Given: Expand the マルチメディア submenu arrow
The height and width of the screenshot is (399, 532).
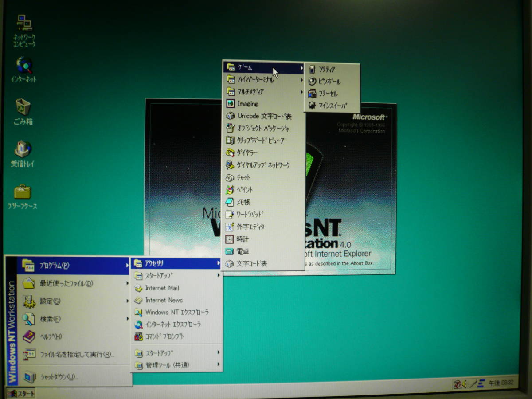Looking at the screenshot, I should [x=301, y=92].
